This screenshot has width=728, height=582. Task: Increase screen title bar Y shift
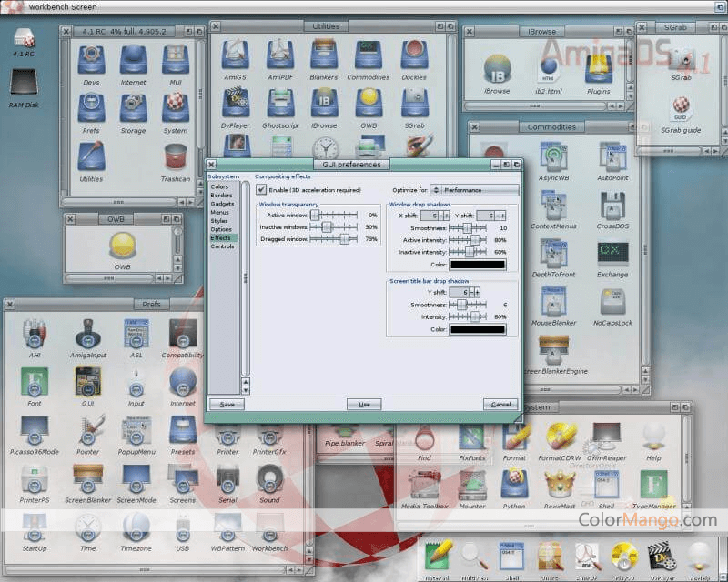(477, 292)
